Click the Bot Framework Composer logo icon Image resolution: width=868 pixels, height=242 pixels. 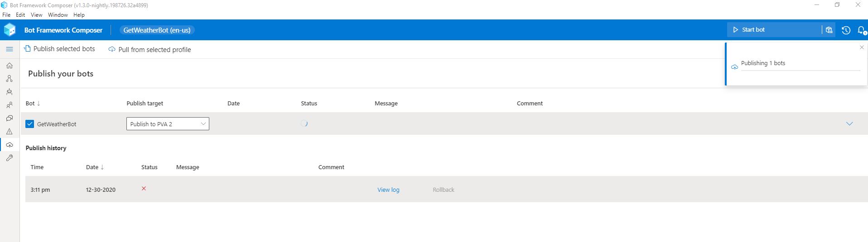tap(10, 30)
